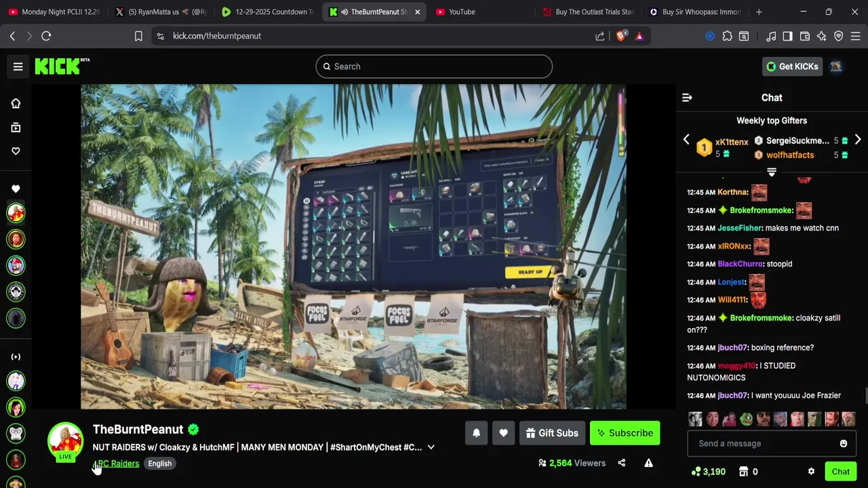Report the stream via the warning triangle
868x488 pixels.
point(648,463)
